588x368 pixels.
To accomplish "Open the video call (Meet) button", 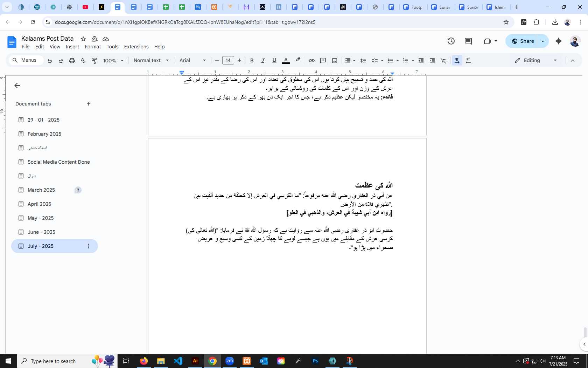I will point(490,41).
